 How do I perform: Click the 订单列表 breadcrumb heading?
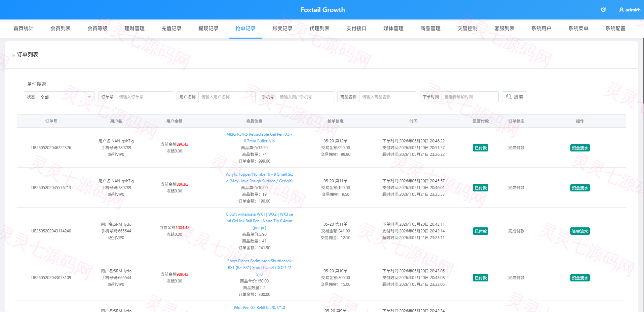(28, 54)
